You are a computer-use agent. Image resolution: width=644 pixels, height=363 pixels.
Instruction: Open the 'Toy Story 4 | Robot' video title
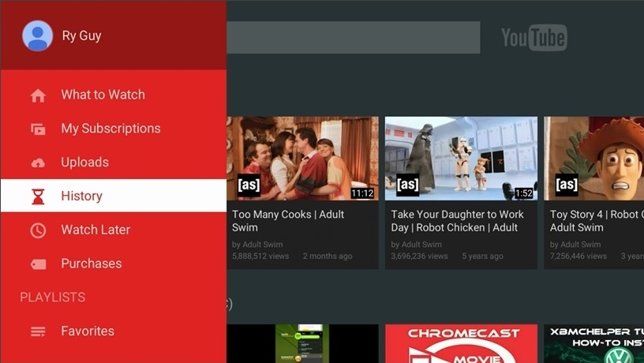pos(597,221)
